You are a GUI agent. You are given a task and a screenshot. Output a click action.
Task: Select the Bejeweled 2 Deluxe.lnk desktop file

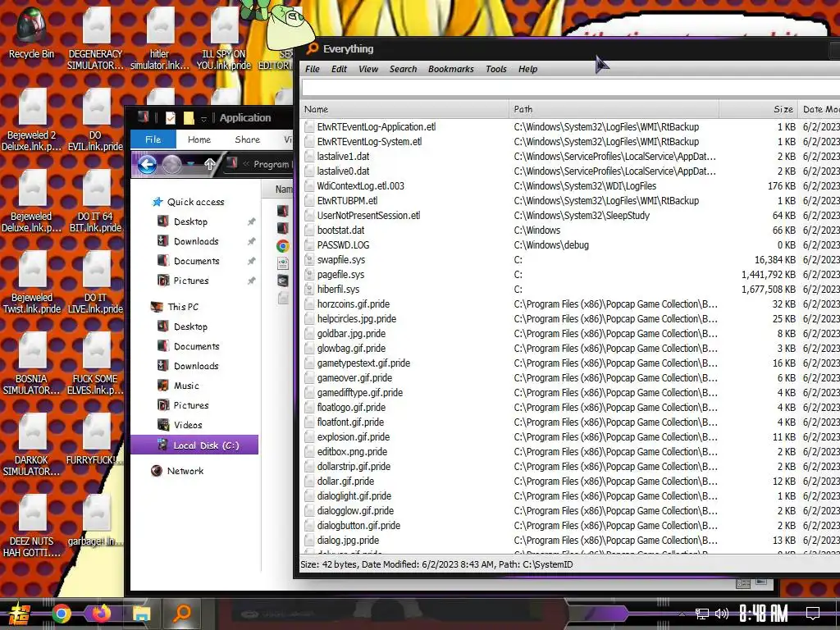tap(32, 119)
